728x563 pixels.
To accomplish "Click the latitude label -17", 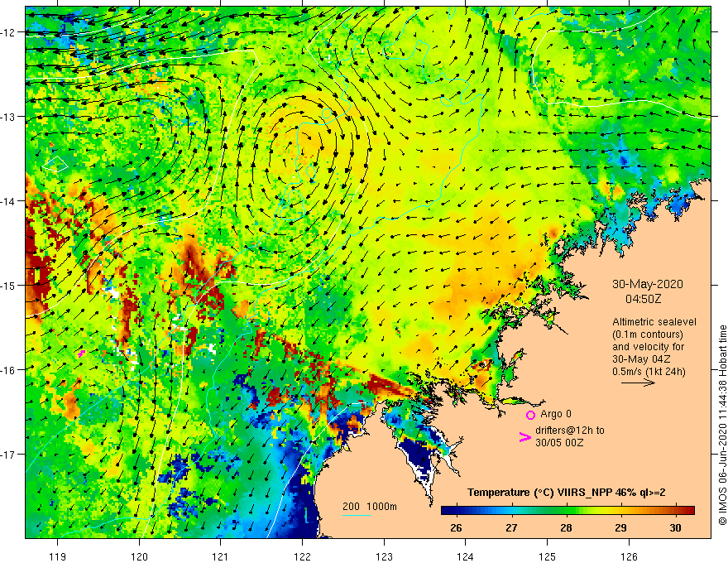I will tap(9, 454).
